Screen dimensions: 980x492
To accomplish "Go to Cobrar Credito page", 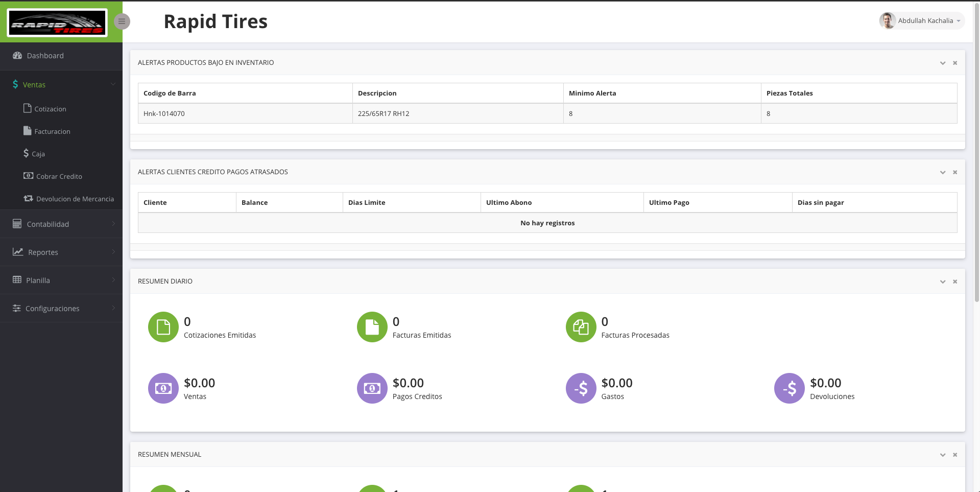I will coord(59,176).
